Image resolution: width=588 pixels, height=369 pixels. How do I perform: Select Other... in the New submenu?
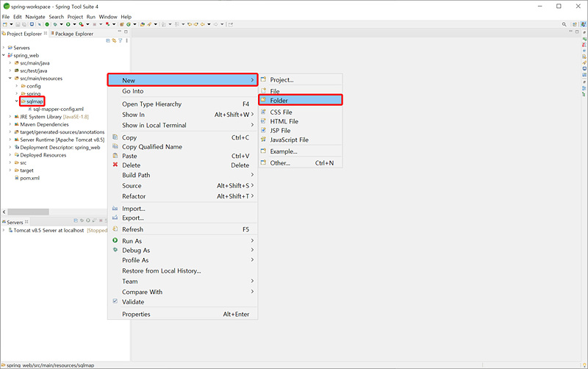point(301,162)
